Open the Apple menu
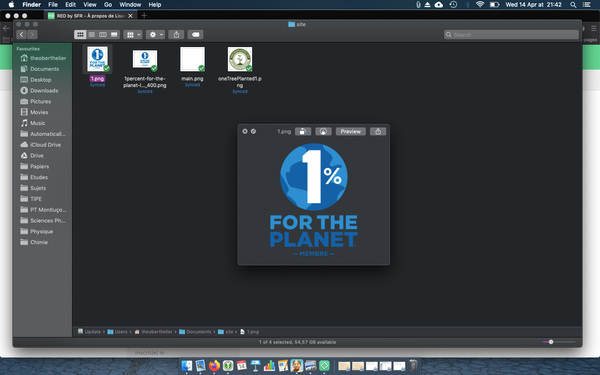This screenshot has width=600, height=375. coord(11,5)
